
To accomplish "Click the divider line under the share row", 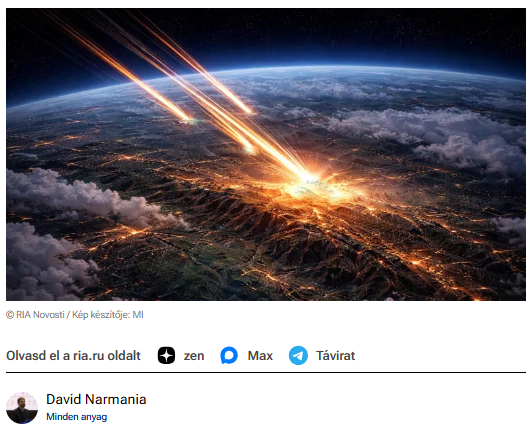I will point(266,372).
